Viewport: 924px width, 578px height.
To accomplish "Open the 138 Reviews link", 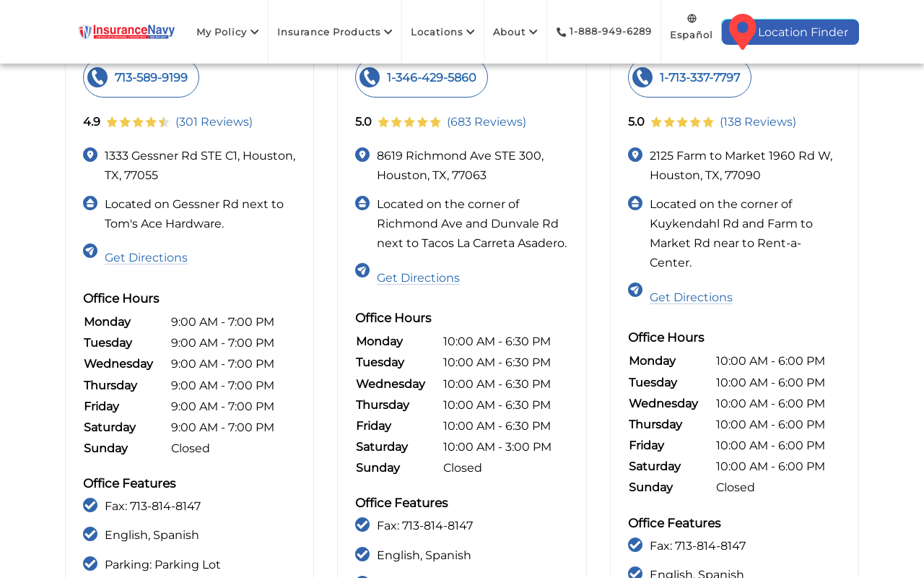I will [x=758, y=122].
